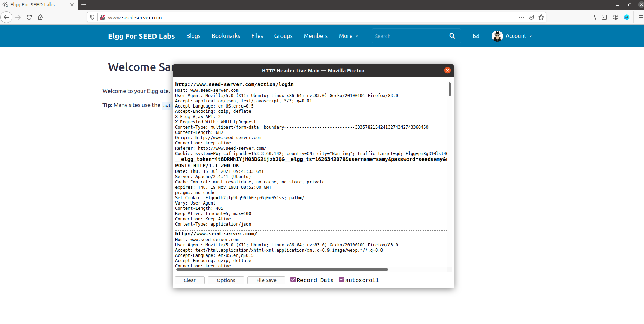Open Elgg messages envelope icon

pos(476,36)
